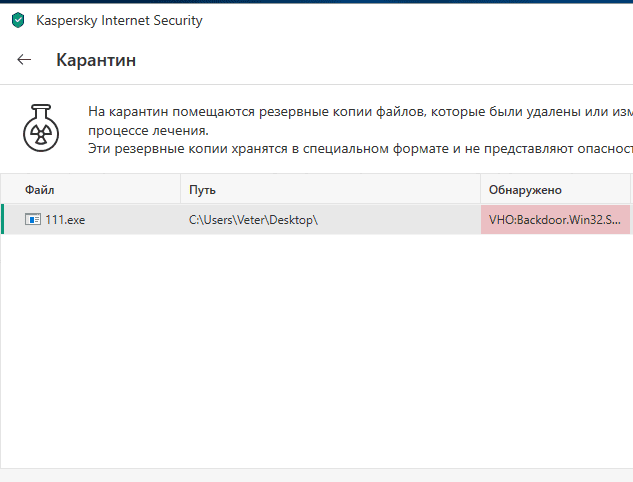The height and width of the screenshot is (482, 633).
Task: Click the pink VHO:Backdoor.Win32 detection cell
Action: click(555, 219)
